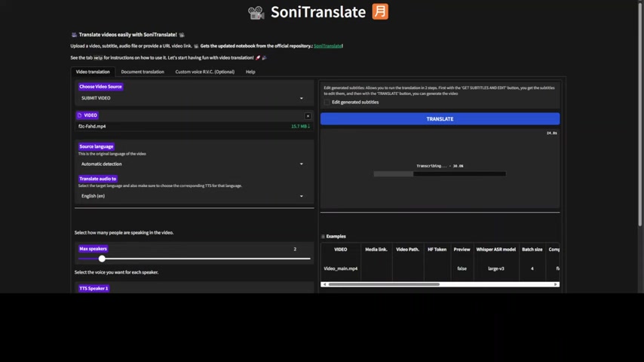Enable Edit generated subtitles checkbox
Screen dimensions: 644x362
[327, 103]
